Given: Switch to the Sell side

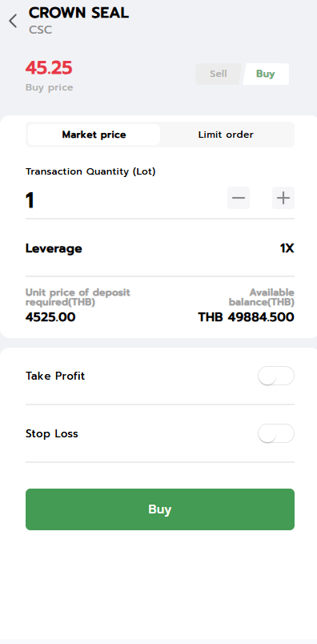Looking at the screenshot, I should (x=218, y=74).
